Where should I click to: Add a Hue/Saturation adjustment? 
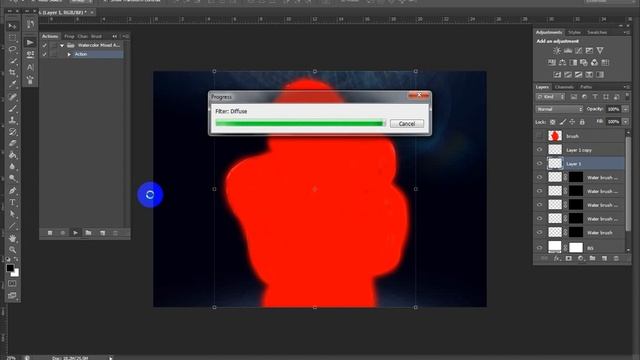552,62
